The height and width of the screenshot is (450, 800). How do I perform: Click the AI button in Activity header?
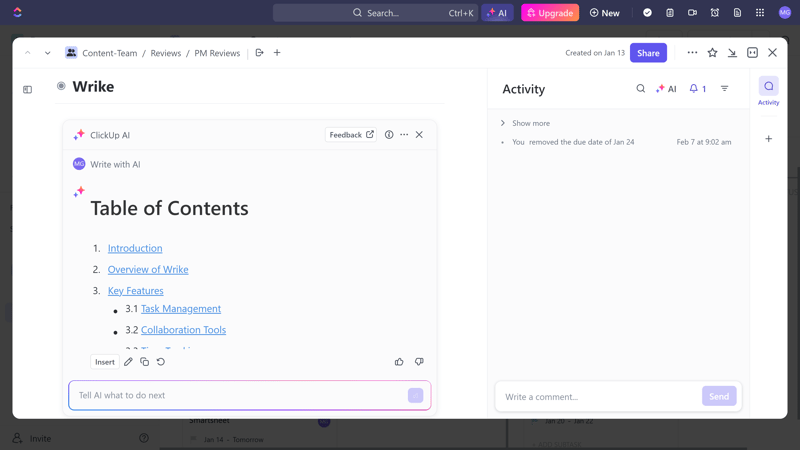click(666, 89)
